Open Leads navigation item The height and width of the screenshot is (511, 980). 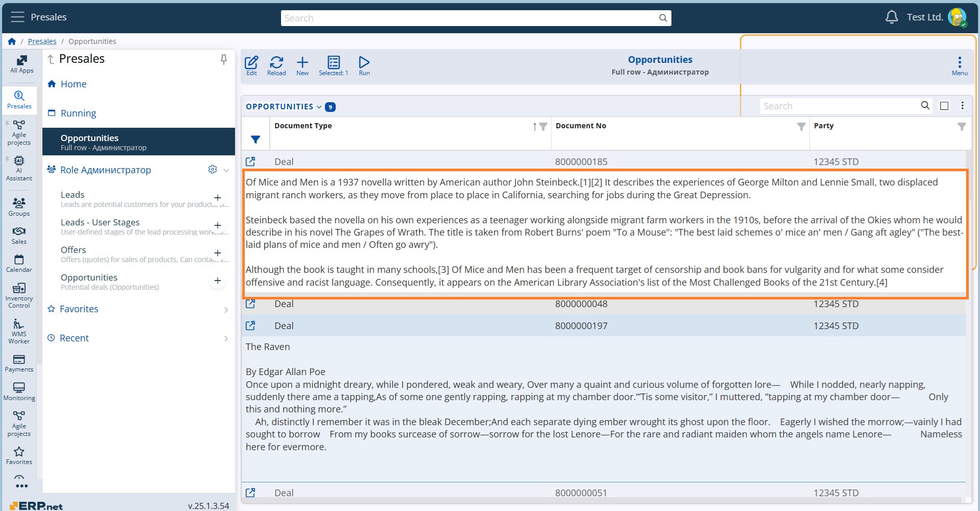tap(73, 195)
